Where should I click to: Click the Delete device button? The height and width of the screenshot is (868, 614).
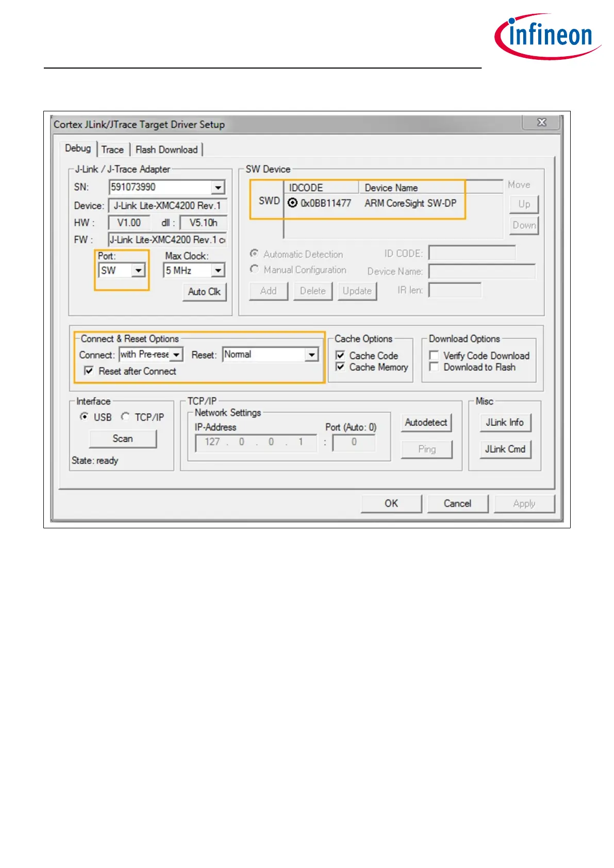[x=313, y=291]
